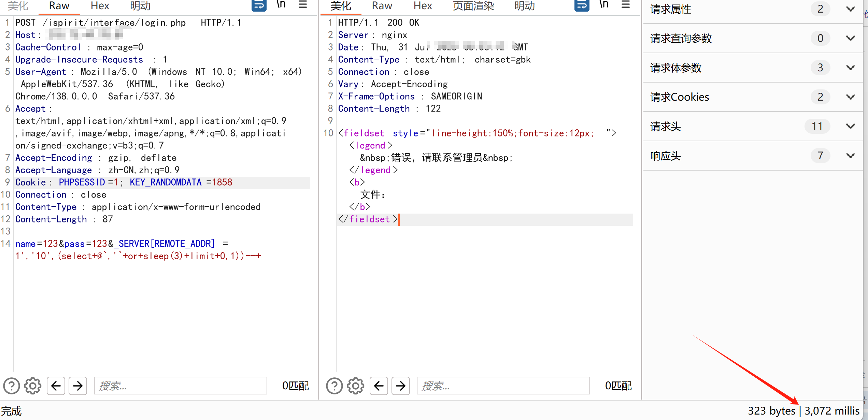
Task: Switch request view to Hex tab
Action: pyautogui.click(x=100, y=6)
